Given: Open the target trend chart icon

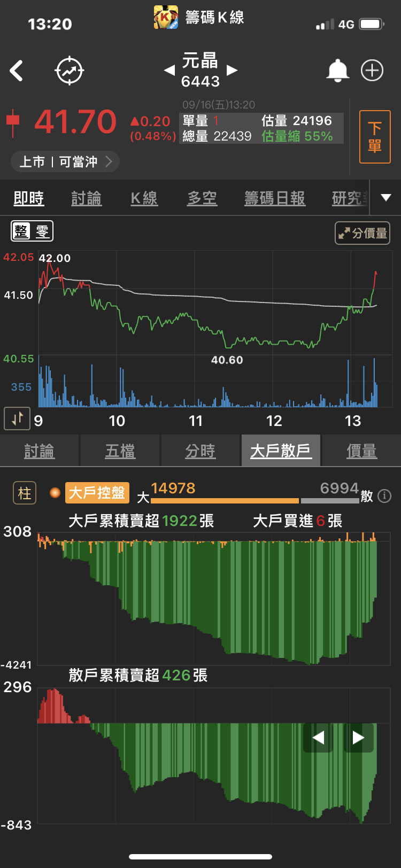Looking at the screenshot, I should coord(70,71).
